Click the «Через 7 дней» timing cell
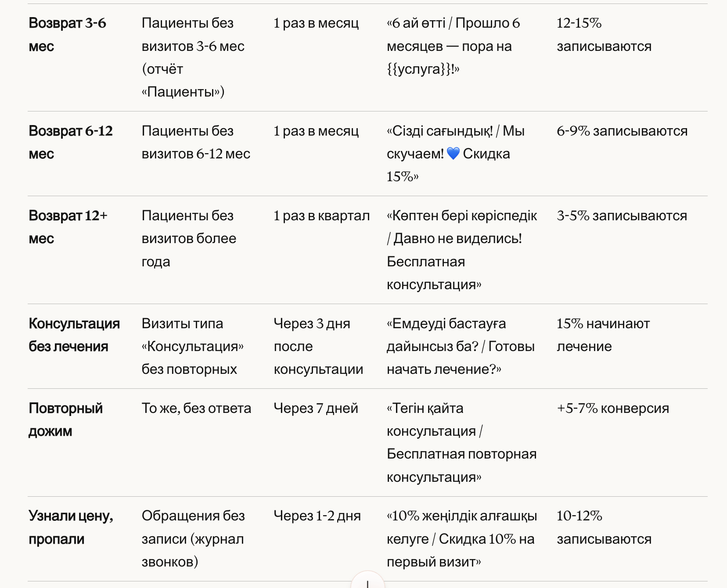The width and height of the screenshot is (727, 588). click(x=316, y=408)
